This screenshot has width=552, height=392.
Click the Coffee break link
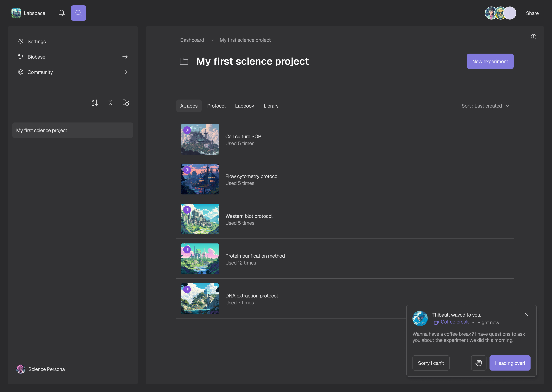[454, 322]
